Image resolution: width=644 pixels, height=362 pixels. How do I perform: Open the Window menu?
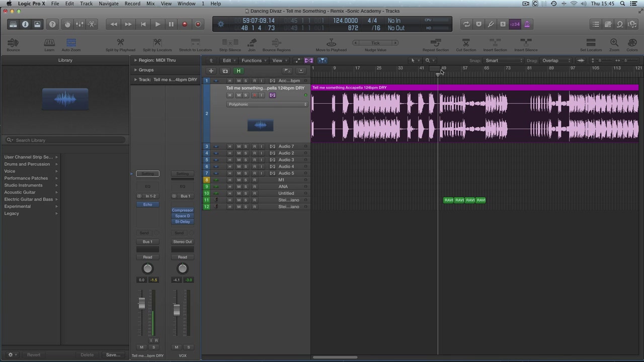point(186,4)
